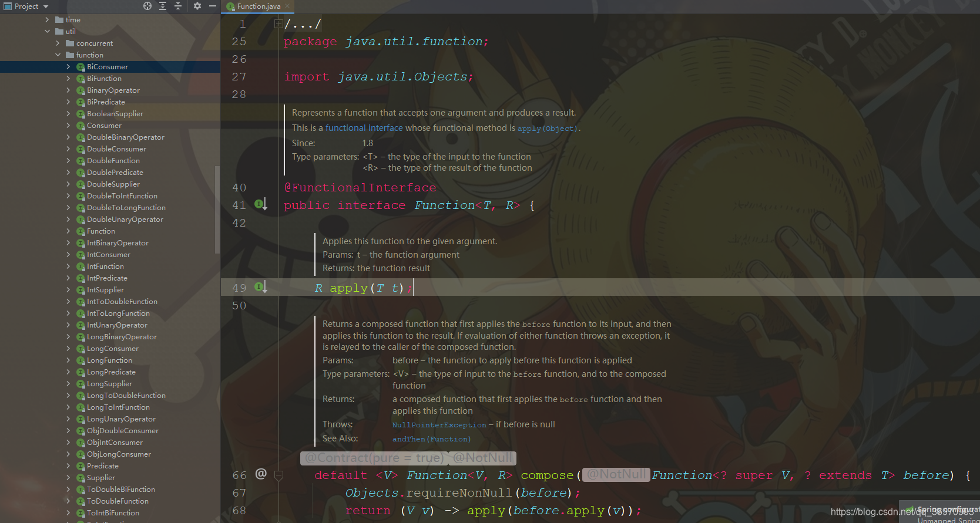980x523 pixels.
Task: Expand the time folder in tree
Action: click(47, 20)
